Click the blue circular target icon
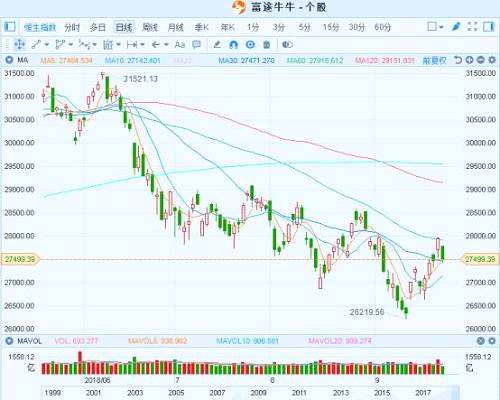 coord(250,44)
